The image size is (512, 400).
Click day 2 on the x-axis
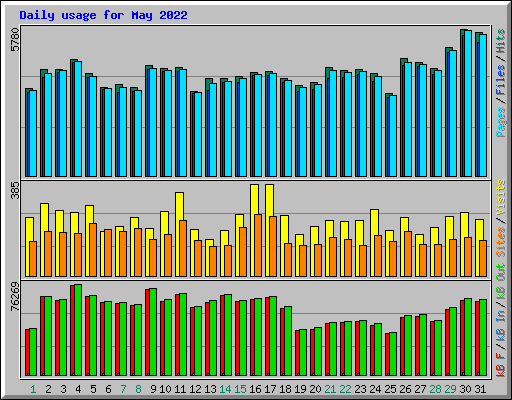click(48, 389)
